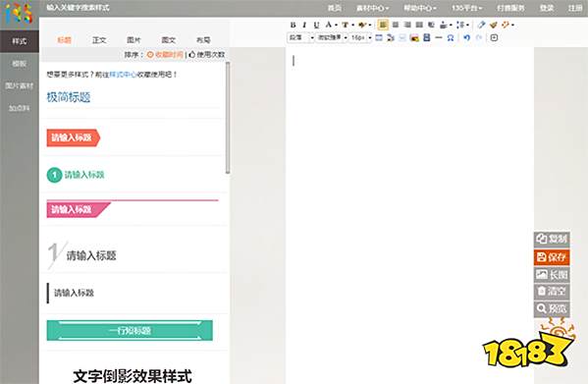Insert the 极简标题 blue title style
The image size is (588, 384).
click(69, 97)
